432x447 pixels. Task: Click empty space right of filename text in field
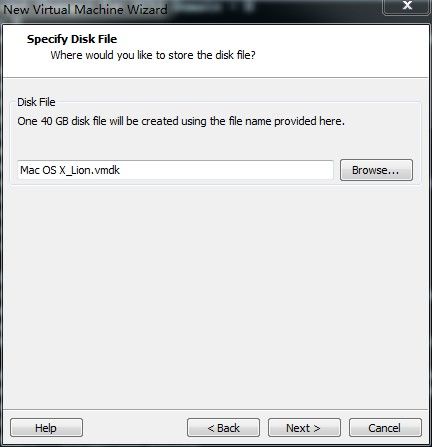[x=227, y=170]
